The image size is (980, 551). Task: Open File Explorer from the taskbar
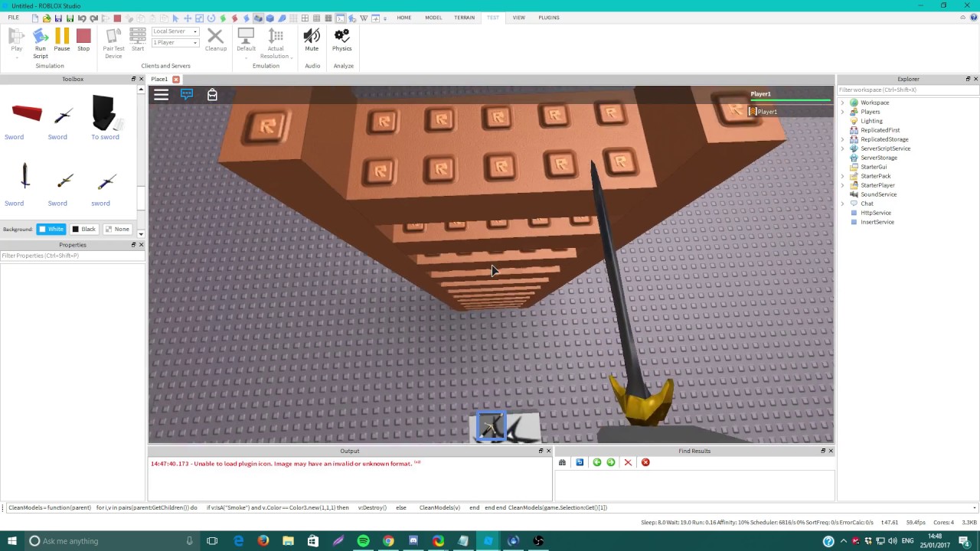point(288,541)
